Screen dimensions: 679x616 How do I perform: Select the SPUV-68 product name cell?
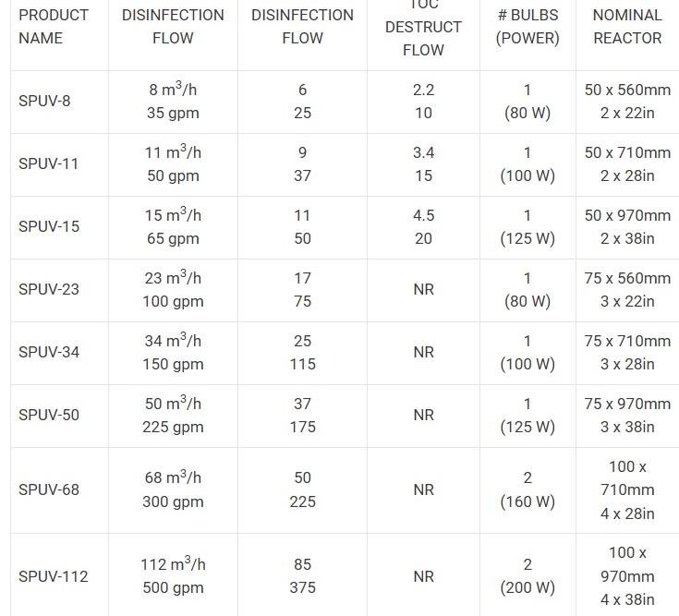click(49, 489)
